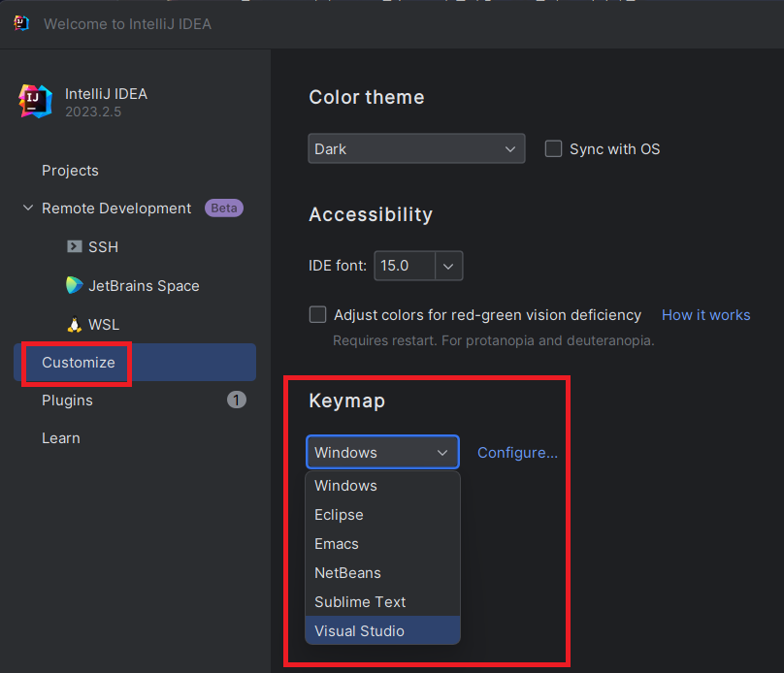Click the Remote Development label

[x=116, y=208]
